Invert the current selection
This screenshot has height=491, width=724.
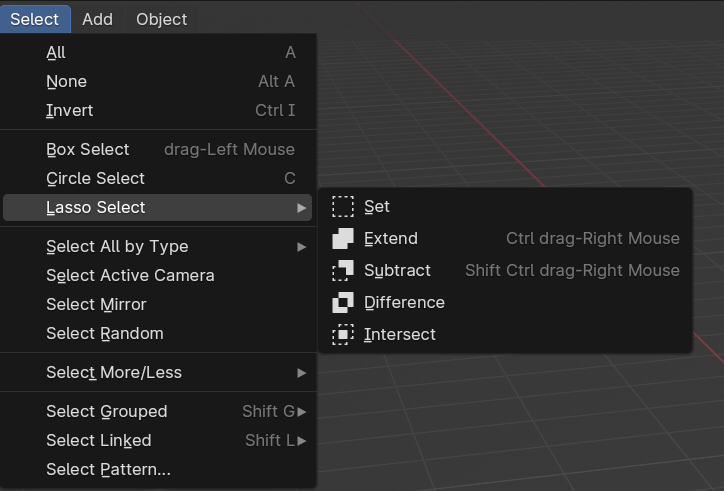(x=69, y=111)
